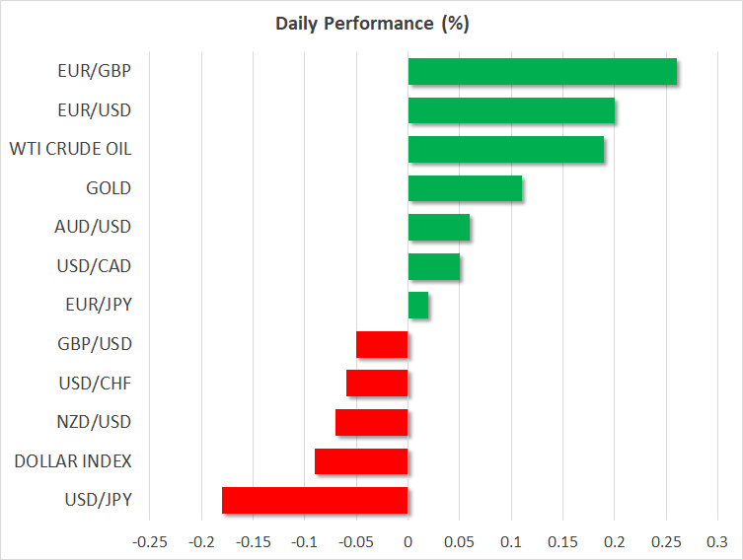Click the -0.25 axis tick label
This screenshot has height=560, width=743.
pyautogui.click(x=150, y=542)
